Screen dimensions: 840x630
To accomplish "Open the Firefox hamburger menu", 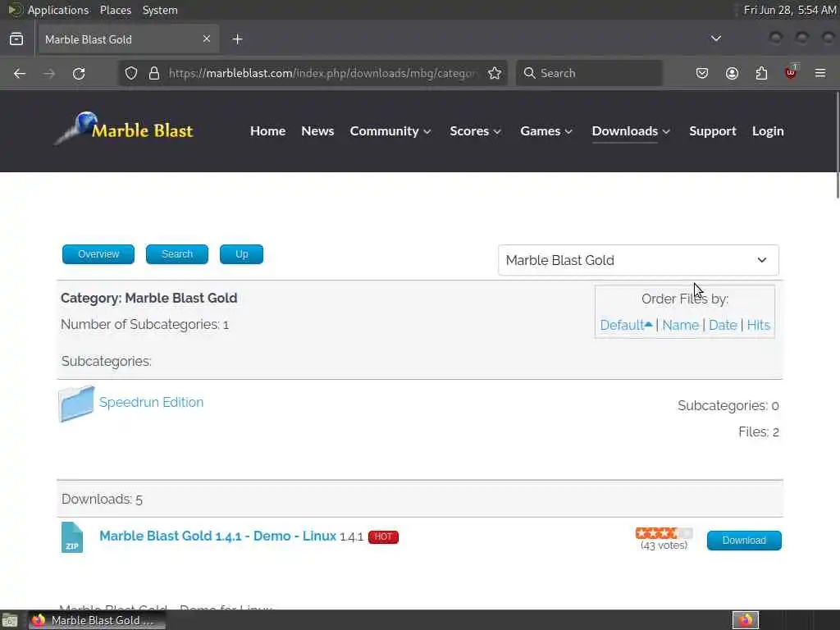I will (820, 73).
